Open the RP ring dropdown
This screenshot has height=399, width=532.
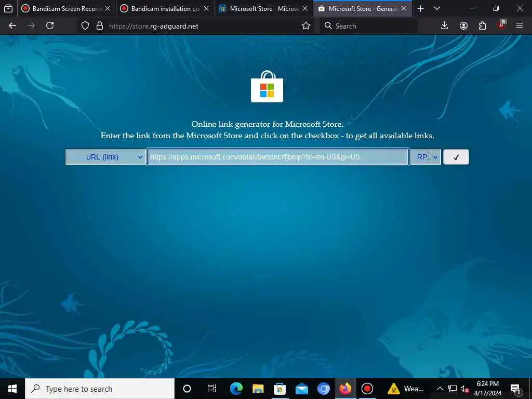[x=425, y=157]
